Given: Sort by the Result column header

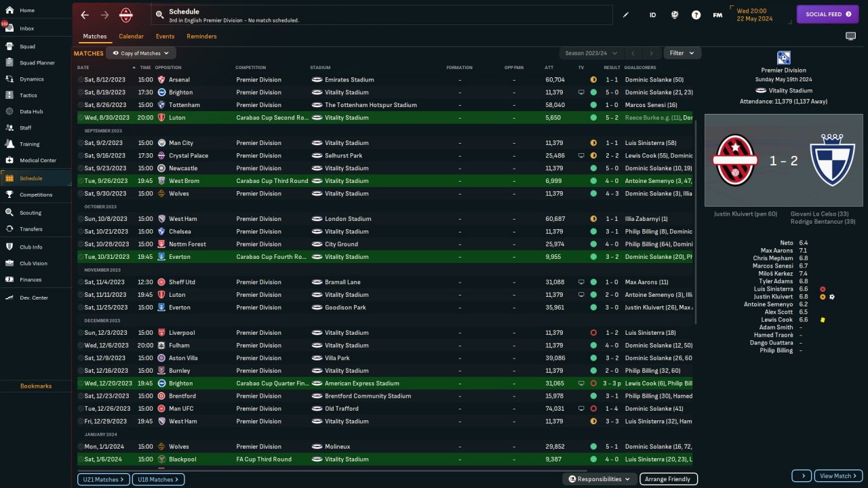Looking at the screenshot, I should (612, 68).
